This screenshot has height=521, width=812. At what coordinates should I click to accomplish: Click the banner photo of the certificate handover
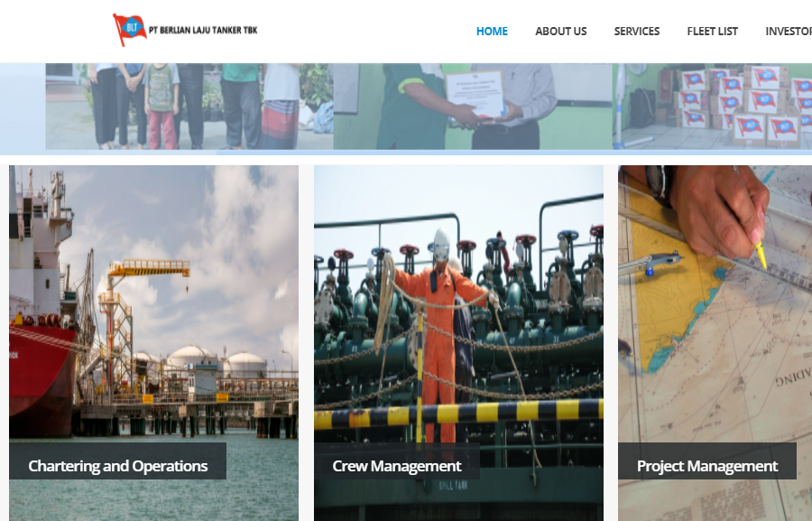[x=475, y=106]
